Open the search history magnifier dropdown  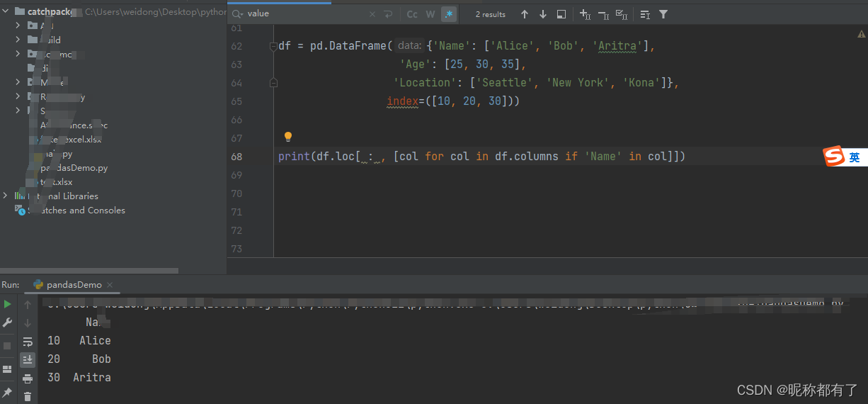(x=236, y=13)
